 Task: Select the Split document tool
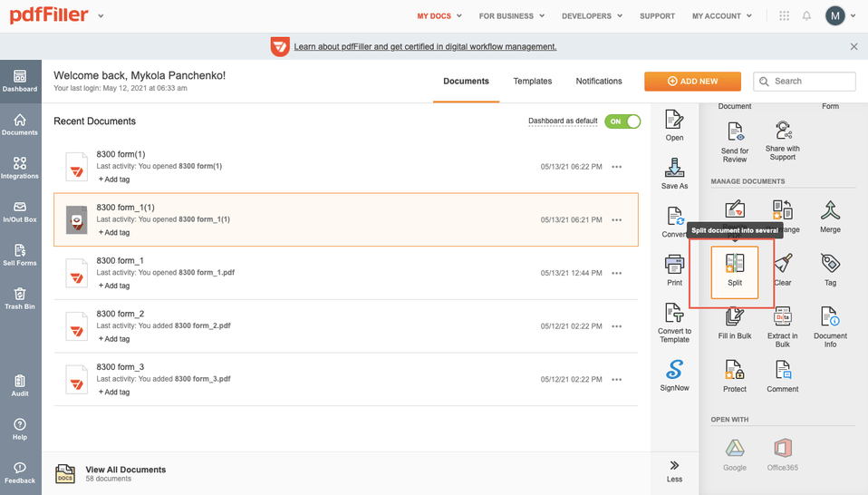pyautogui.click(x=735, y=272)
